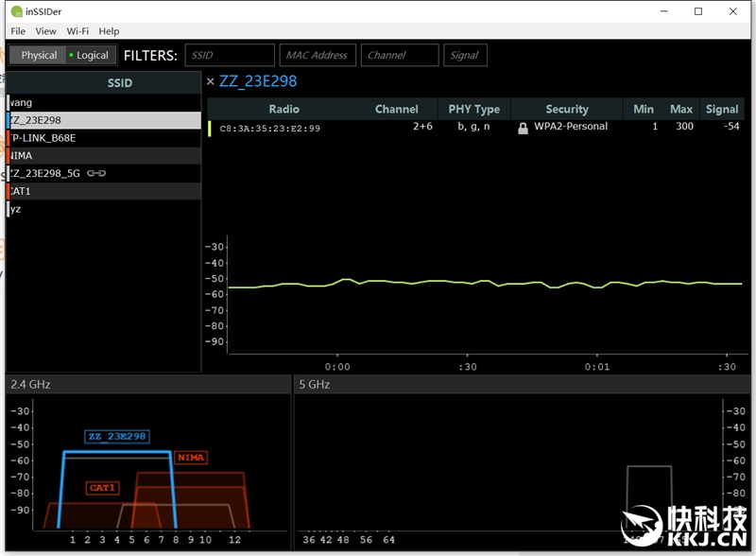The image size is (756, 556).
Task: Close the ZZ_23E298 detail view with X
Action: [211, 82]
